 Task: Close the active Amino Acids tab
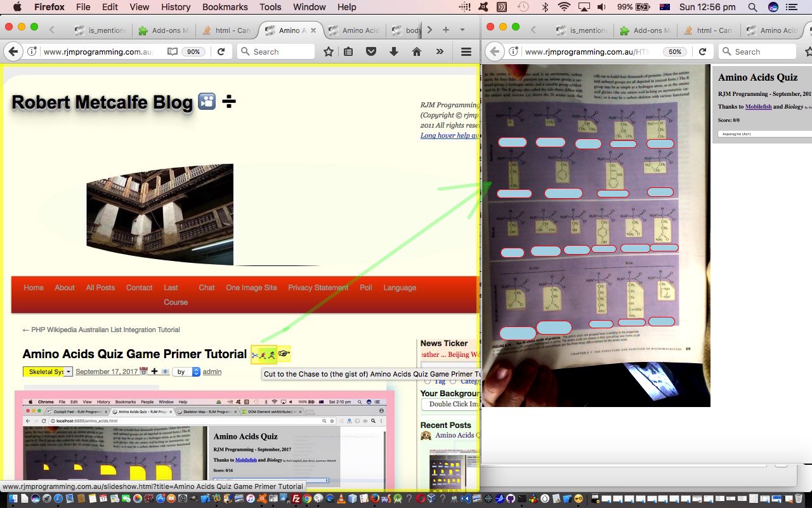pyautogui.click(x=313, y=30)
